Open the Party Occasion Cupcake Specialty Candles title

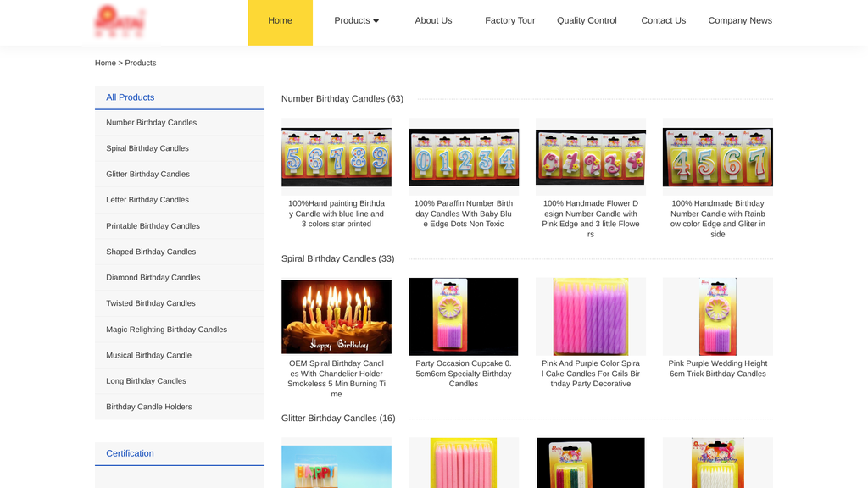click(464, 374)
